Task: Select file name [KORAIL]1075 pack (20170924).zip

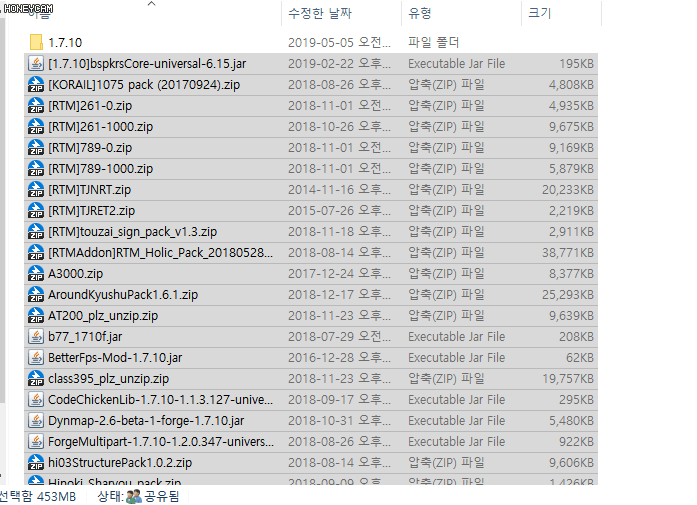Action: [x=144, y=84]
